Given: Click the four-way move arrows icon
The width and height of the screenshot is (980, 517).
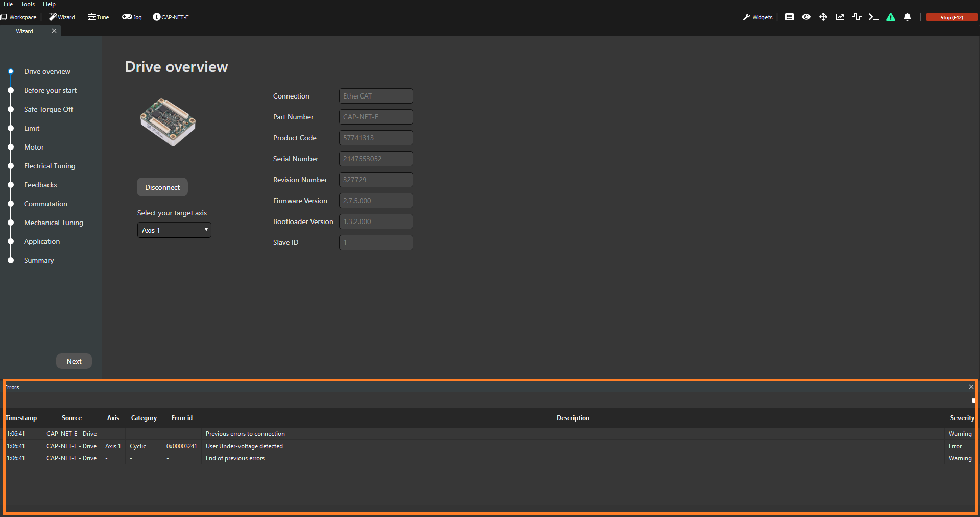Looking at the screenshot, I should pos(823,17).
